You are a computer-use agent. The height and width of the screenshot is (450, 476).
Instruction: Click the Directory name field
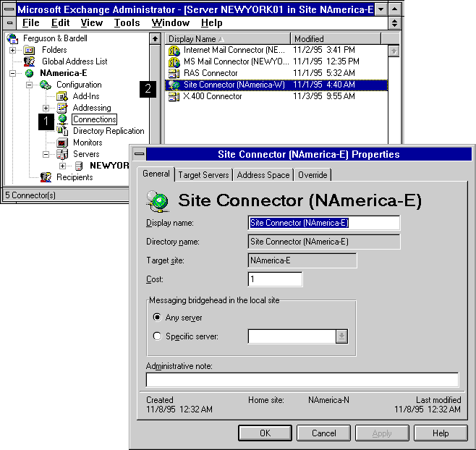[324, 242]
